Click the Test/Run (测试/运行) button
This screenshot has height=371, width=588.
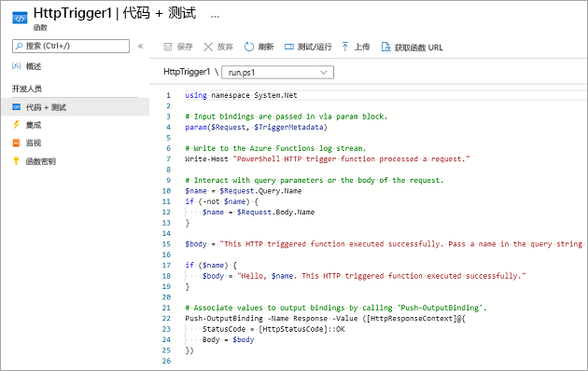(308, 47)
